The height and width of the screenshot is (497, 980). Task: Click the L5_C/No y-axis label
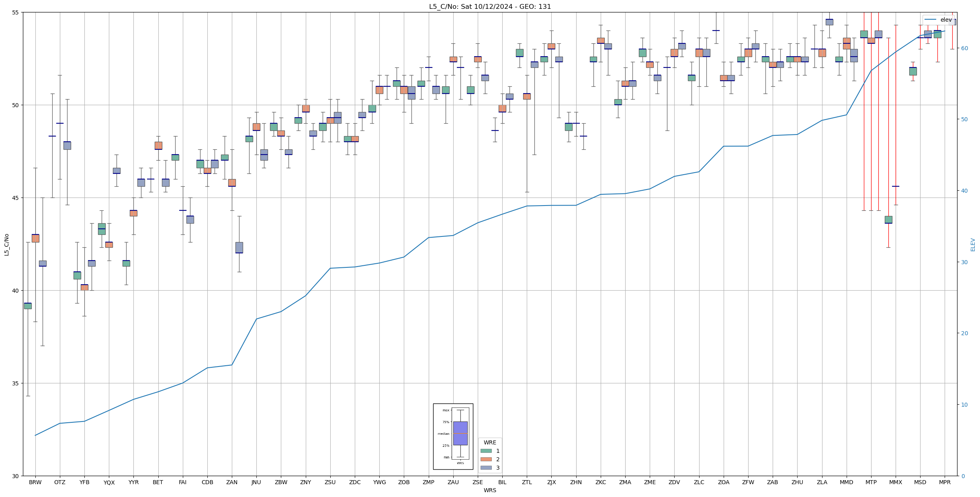(x=6, y=244)
